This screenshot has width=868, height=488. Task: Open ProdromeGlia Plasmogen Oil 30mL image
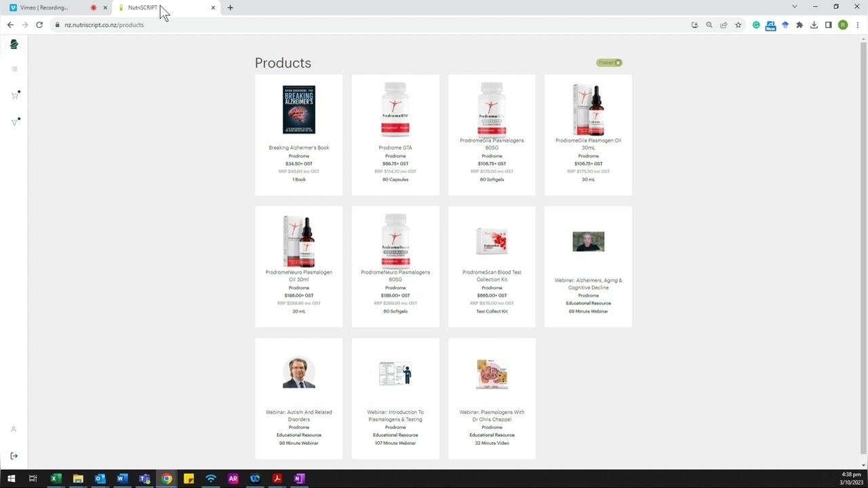589,109
